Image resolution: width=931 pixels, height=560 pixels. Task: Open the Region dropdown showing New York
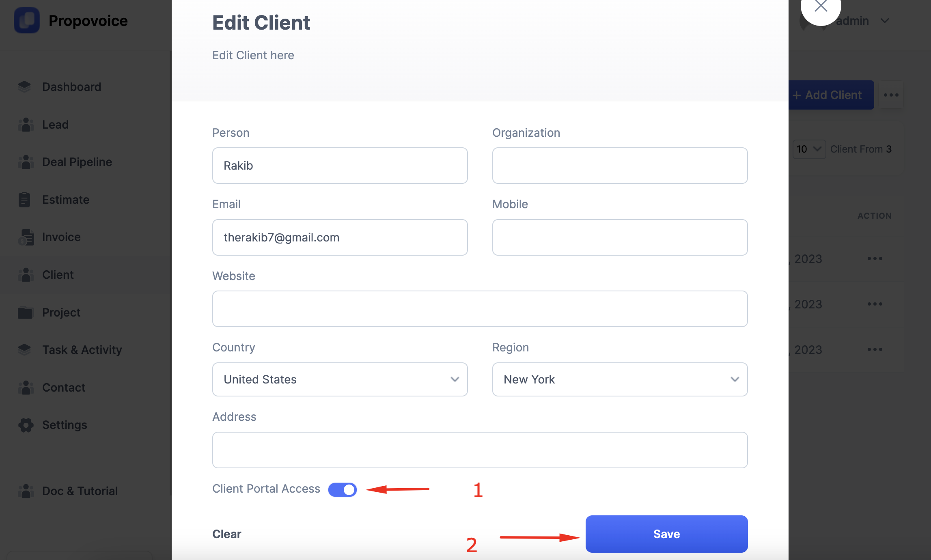[620, 379]
